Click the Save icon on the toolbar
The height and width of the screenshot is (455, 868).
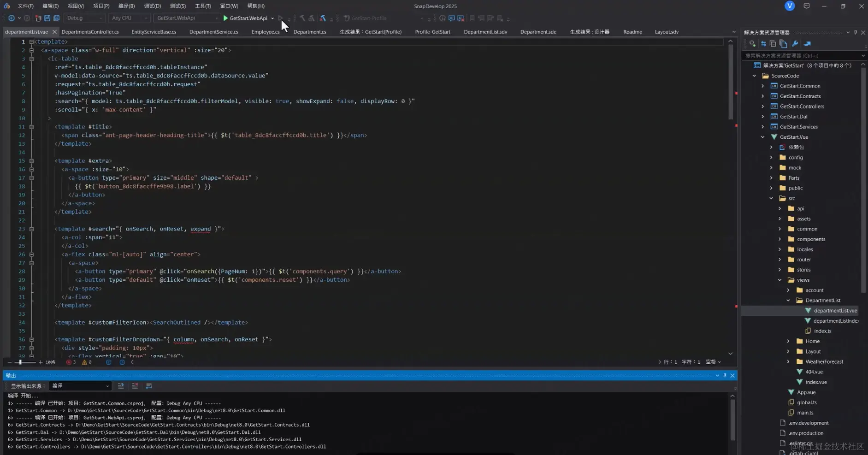click(x=47, y=18)
